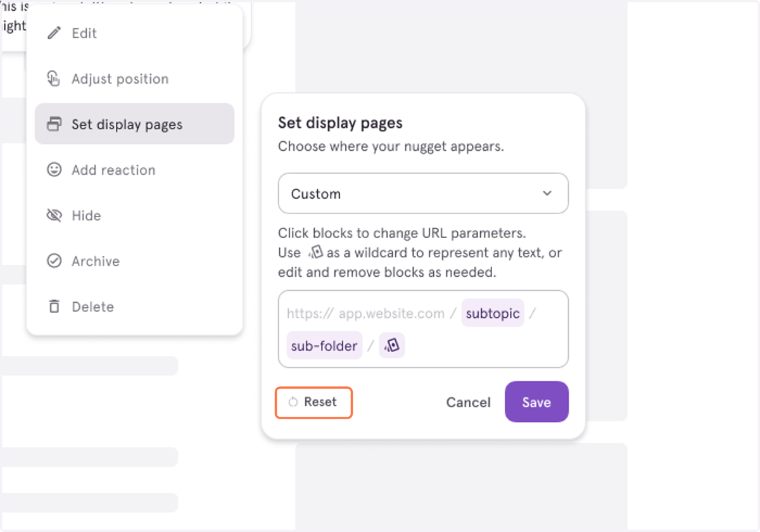
Task: Choose Hide from the menu
Action: 134,215
